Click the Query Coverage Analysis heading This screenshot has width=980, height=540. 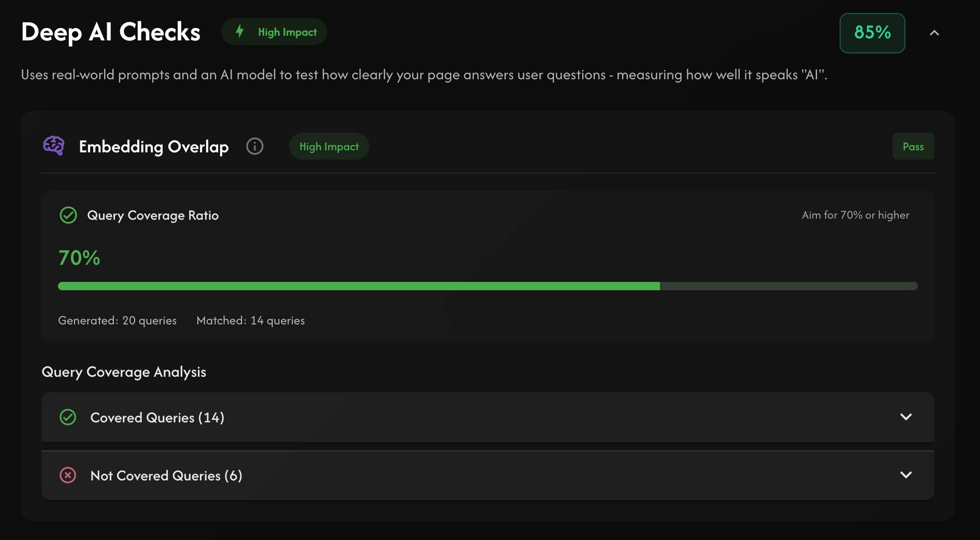point(124,372)
